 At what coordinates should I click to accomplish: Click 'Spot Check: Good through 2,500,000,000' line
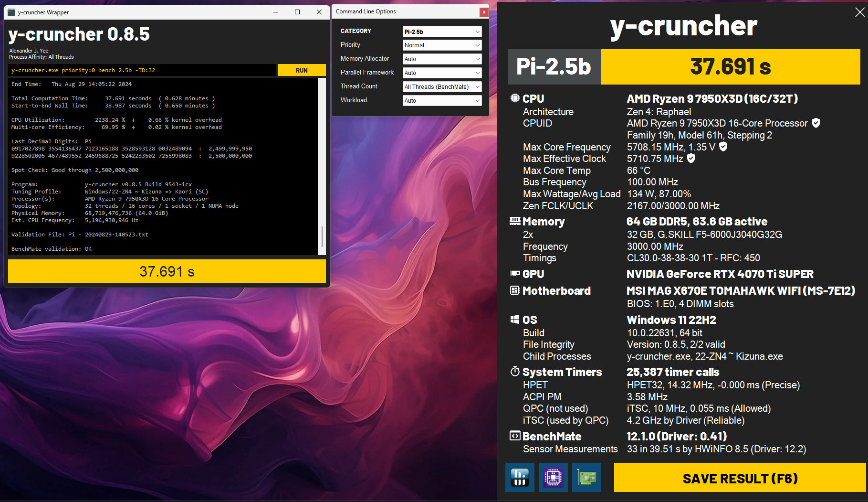[x=75, y=170]
